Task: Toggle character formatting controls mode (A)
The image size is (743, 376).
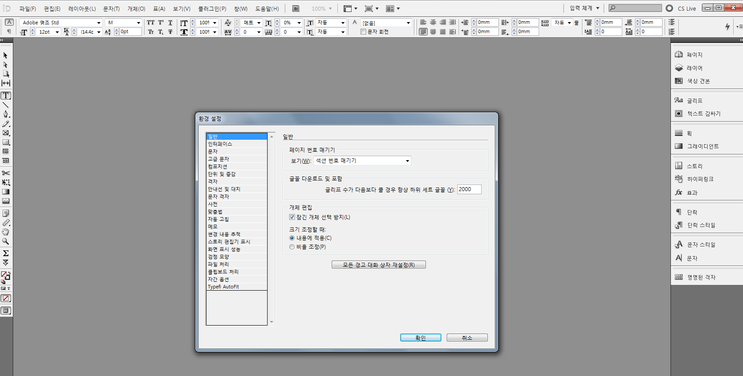Action: pyautogui.click(x=9, y=22)
